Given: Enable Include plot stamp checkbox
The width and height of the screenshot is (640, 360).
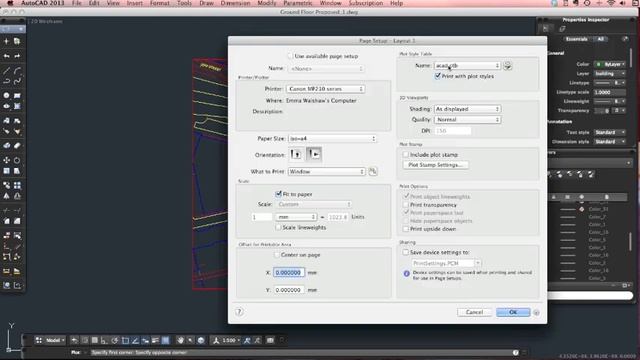Looking at the screenshot, I should pos(406,155).
